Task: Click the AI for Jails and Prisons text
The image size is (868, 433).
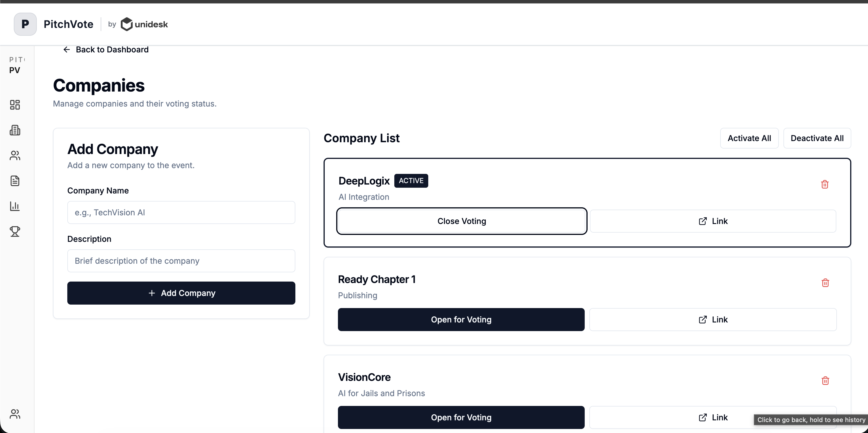Action: tap(381, 393)
